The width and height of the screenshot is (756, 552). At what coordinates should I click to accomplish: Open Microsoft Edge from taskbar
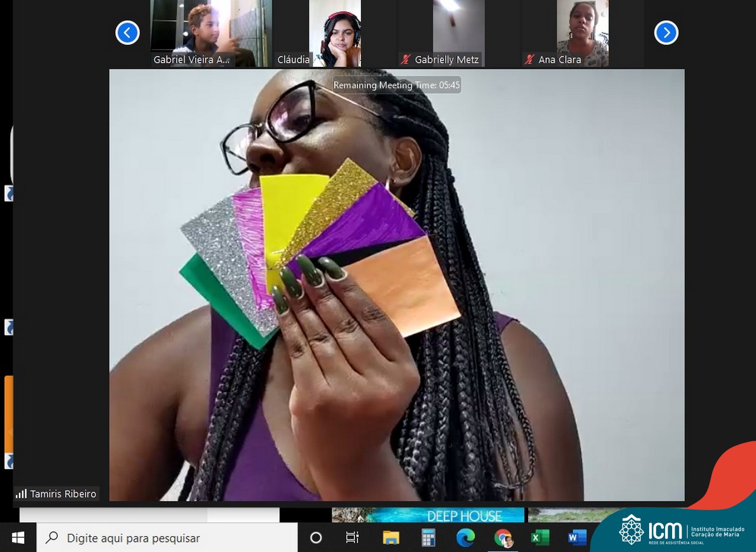465,538
